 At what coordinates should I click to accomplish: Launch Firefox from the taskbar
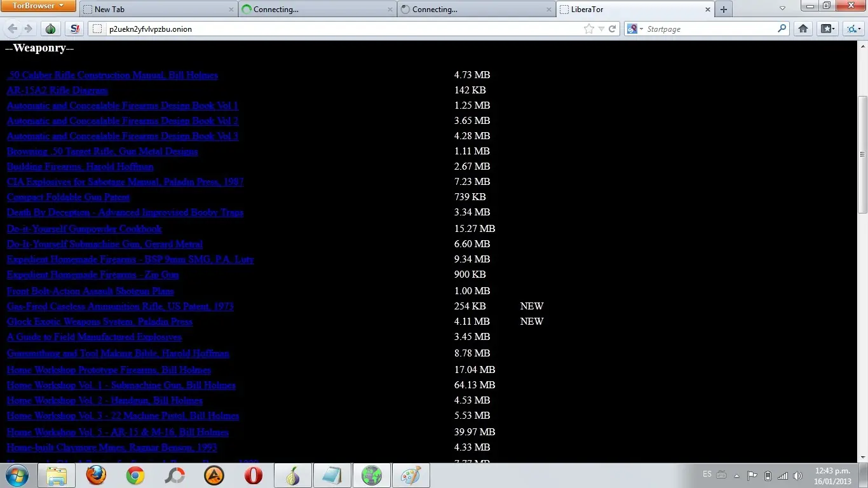point(96,475)
